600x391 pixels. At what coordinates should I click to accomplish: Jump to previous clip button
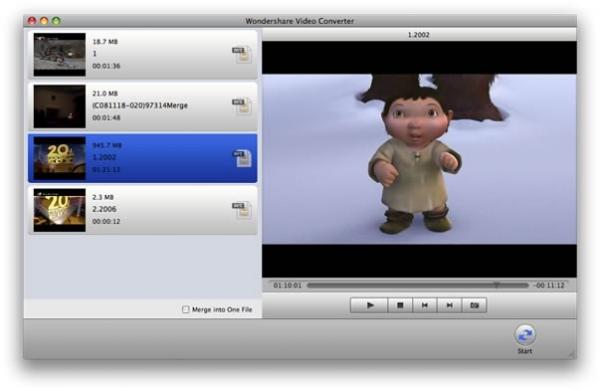point(425,305)
